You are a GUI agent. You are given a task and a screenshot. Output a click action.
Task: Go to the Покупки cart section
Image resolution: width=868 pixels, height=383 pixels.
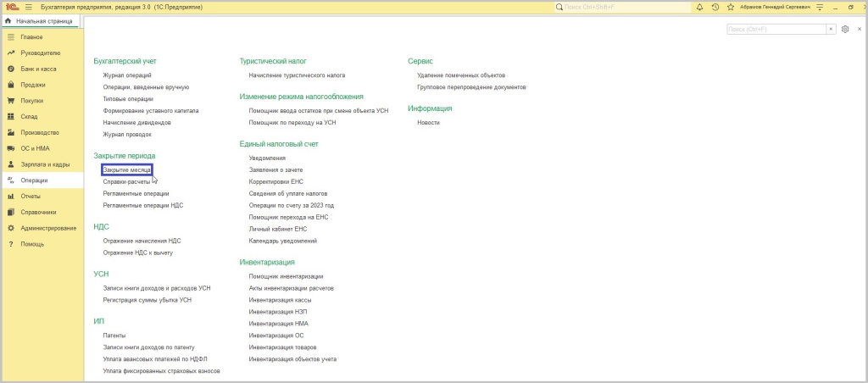click(32, 100)
